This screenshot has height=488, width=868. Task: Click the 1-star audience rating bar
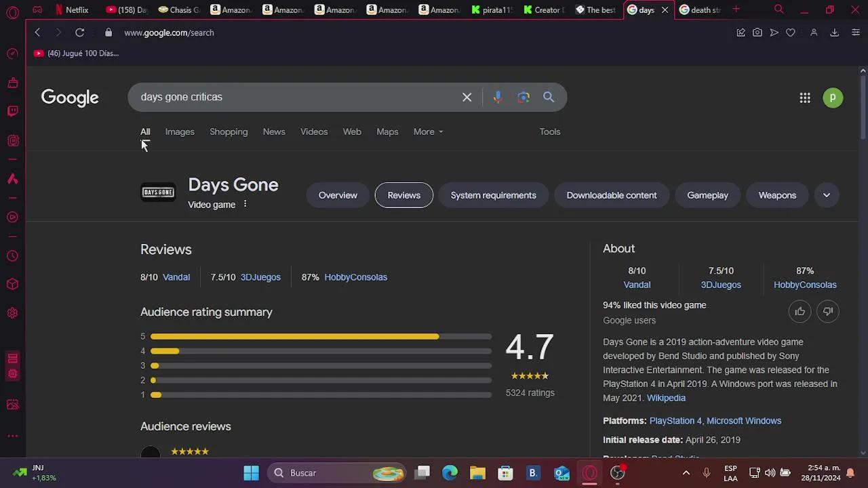coord(321,395)
